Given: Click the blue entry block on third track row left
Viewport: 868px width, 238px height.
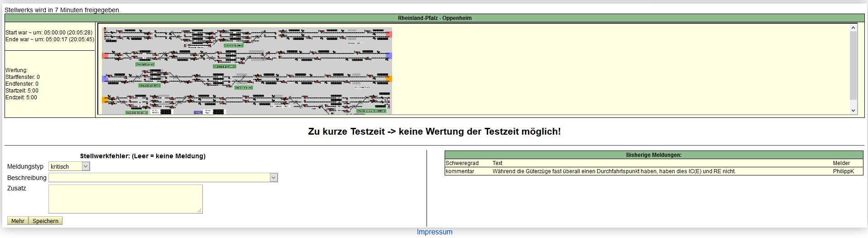Looking at the screenshot, I should pos(105,78).
